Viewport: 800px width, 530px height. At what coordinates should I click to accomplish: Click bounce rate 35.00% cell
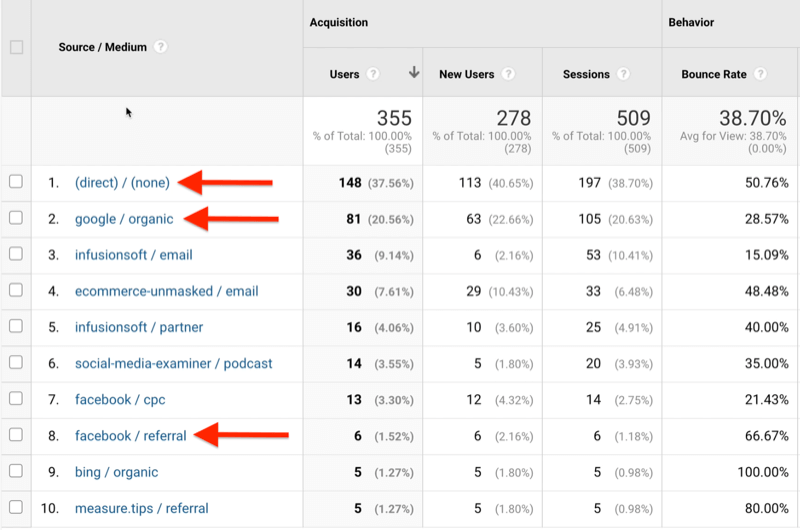point(767,364)
